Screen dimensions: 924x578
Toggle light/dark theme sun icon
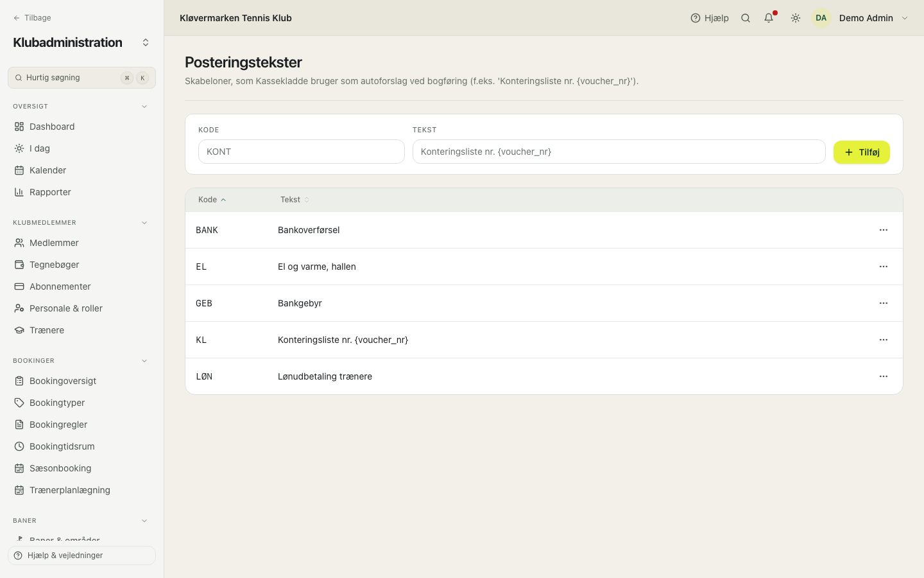[x=796, y=18]
